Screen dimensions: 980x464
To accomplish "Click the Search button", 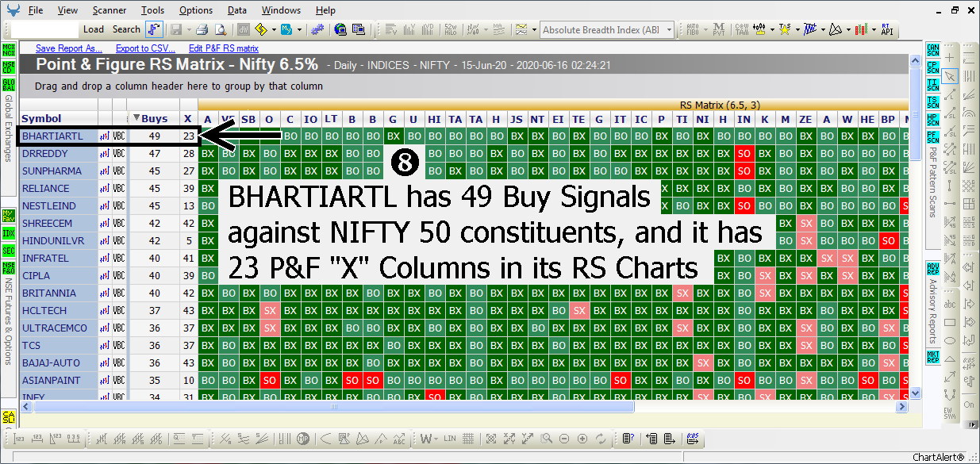I will click(126, 29).
